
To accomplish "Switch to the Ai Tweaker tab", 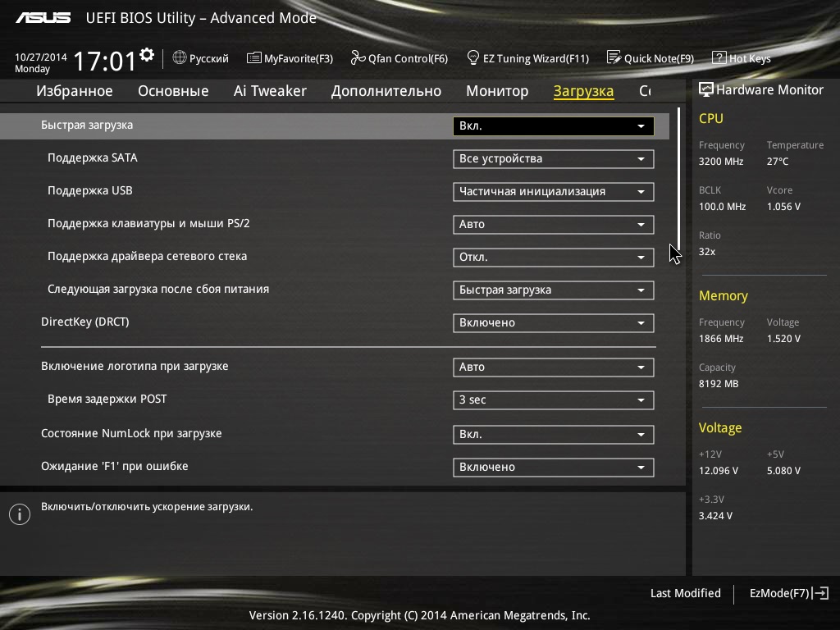I will tap(270, 91).
